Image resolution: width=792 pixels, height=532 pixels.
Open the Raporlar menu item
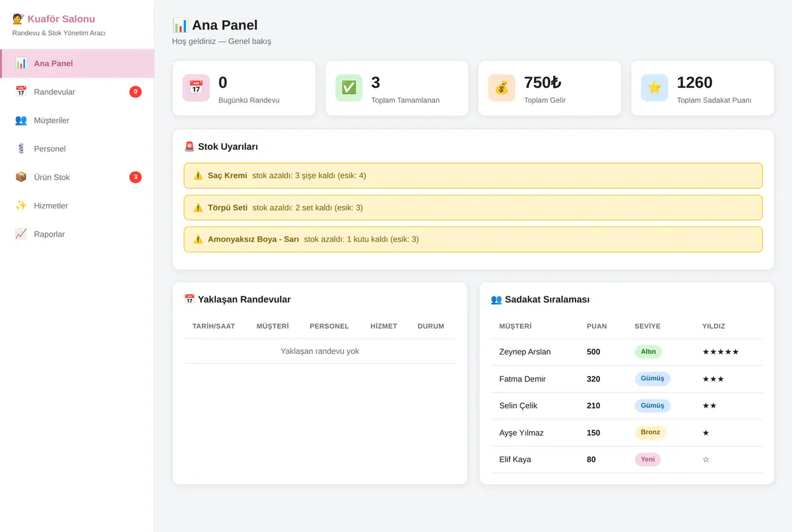tap(77, 234)
